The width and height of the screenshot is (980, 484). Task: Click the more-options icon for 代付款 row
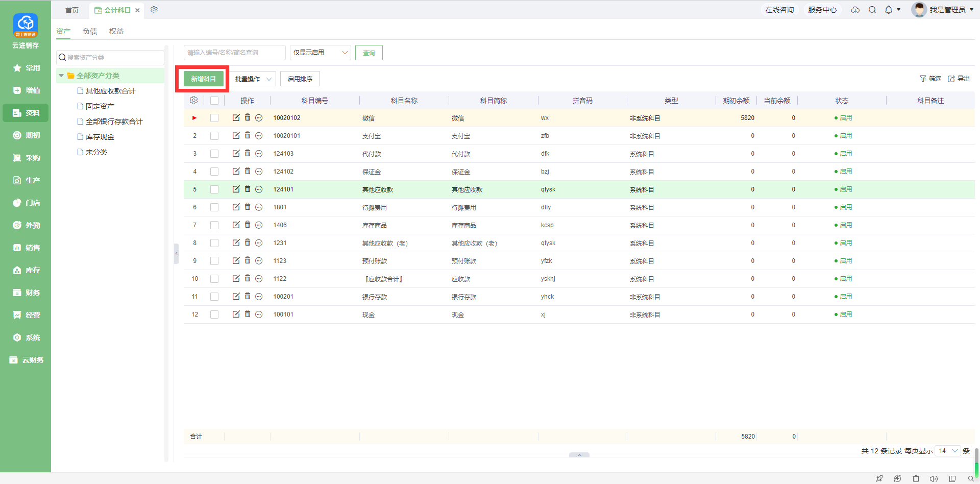pyautogui.click(x=259, y=154)
